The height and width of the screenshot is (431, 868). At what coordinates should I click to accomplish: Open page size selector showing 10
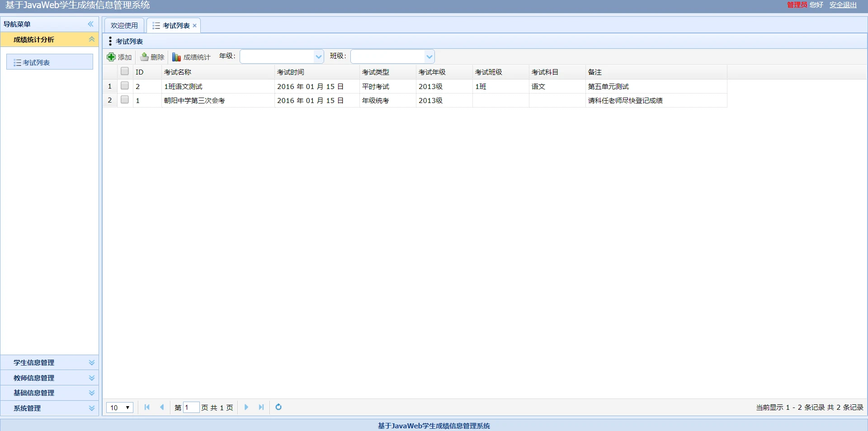click(x=120, y=408)
